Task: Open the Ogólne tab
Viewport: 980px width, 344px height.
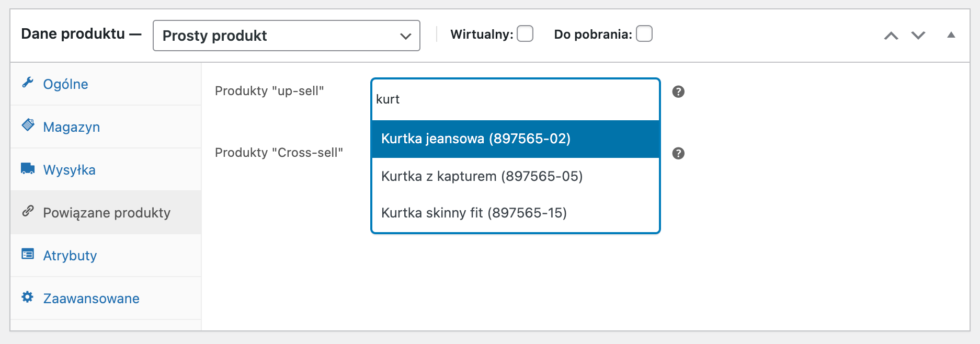Action: pyautogui.click(x=106, y=84)
